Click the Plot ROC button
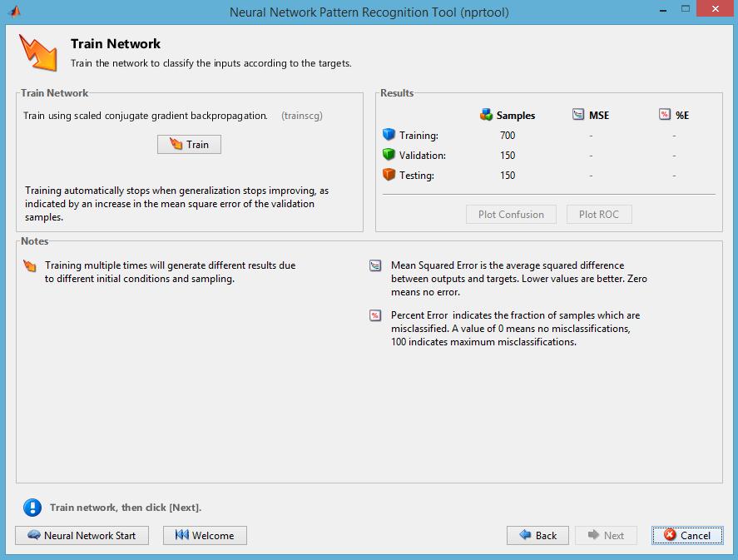 tap(599, 215)
